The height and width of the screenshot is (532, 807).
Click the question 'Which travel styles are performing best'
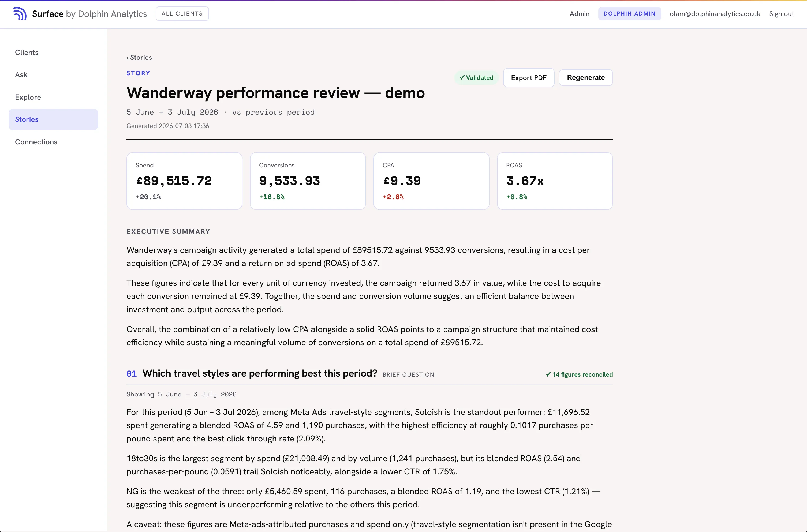(260, 373)
